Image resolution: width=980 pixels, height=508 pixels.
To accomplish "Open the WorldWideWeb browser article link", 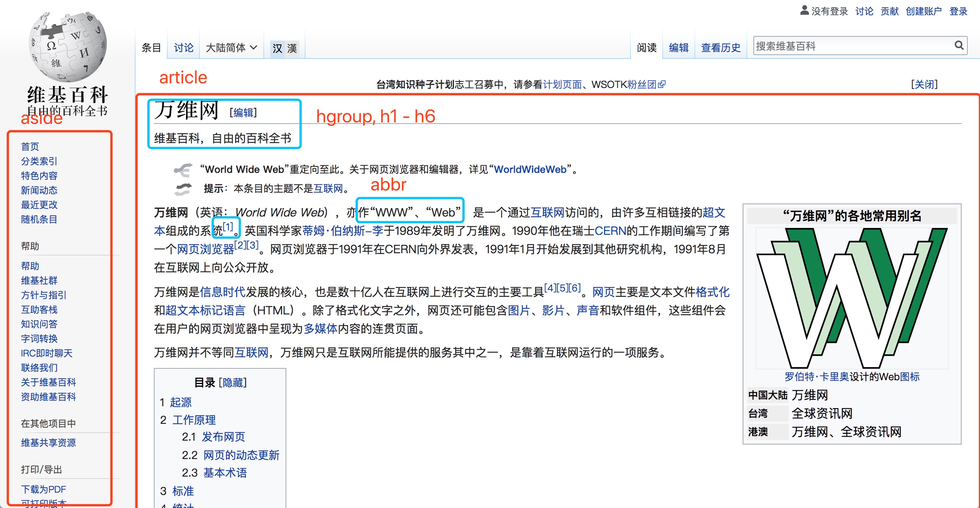I will pos(530,169).
